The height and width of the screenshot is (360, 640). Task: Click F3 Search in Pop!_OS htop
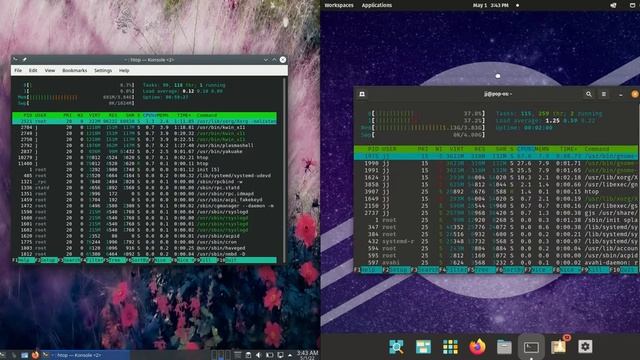[x=424, y=270]
